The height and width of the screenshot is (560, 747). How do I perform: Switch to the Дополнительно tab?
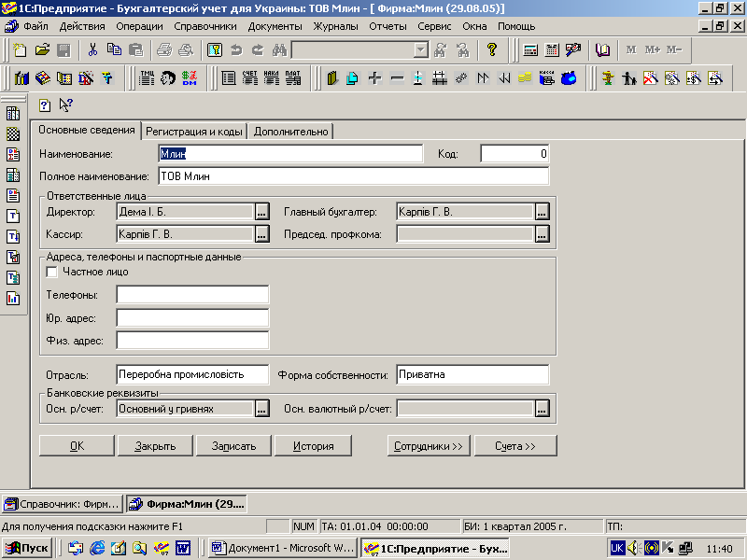click(290, 132)
